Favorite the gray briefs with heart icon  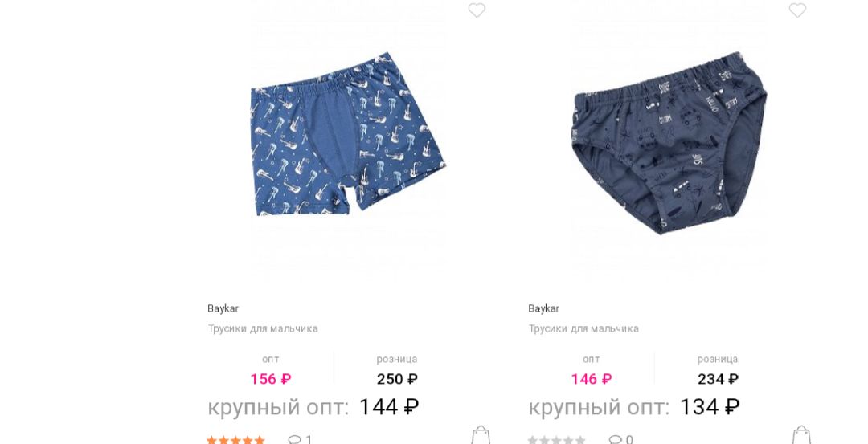[797, 10]
